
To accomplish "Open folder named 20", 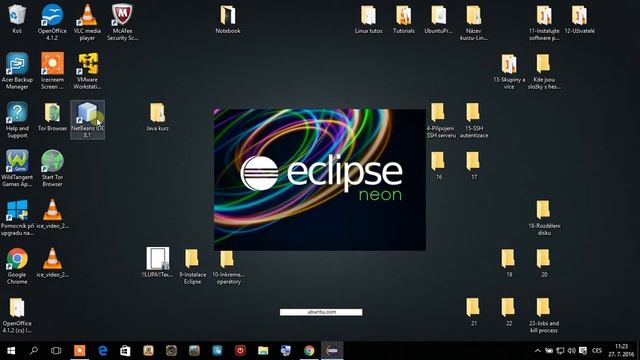I will pos(544,263).
